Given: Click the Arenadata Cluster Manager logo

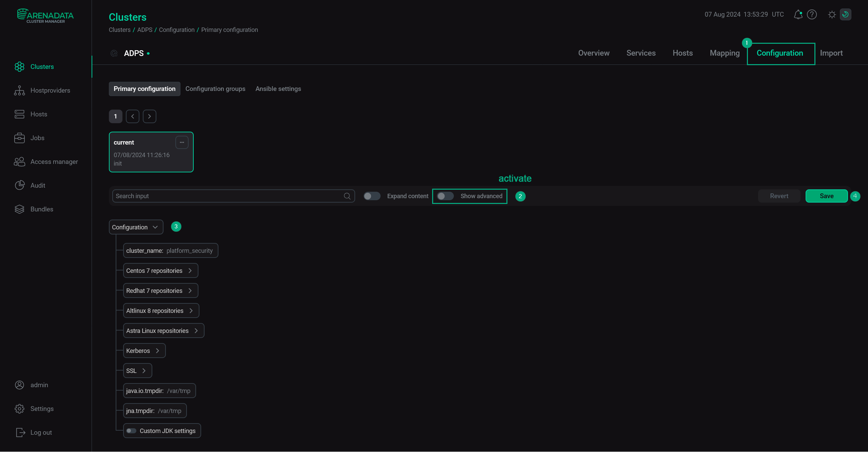Looking at the screenshot, I should 45,16.
